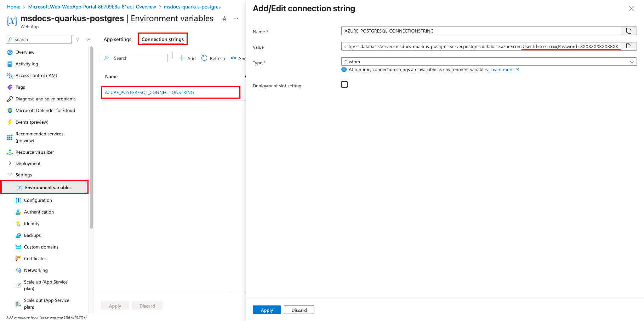Click the Backups cloud icon

point(18,235)
